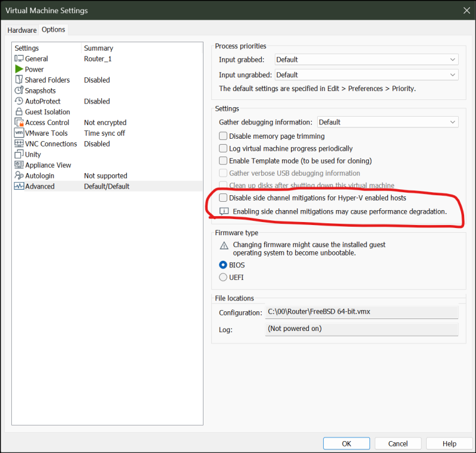Toggle Clean up disks after shutting down
Viewport: 476px width, 453px height.
coord(223,185)
